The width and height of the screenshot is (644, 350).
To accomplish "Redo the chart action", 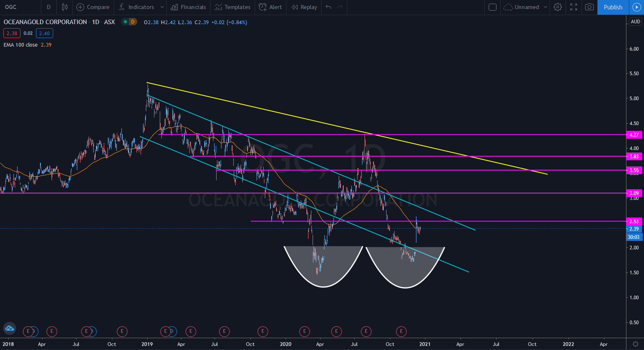I will (340, 7).
